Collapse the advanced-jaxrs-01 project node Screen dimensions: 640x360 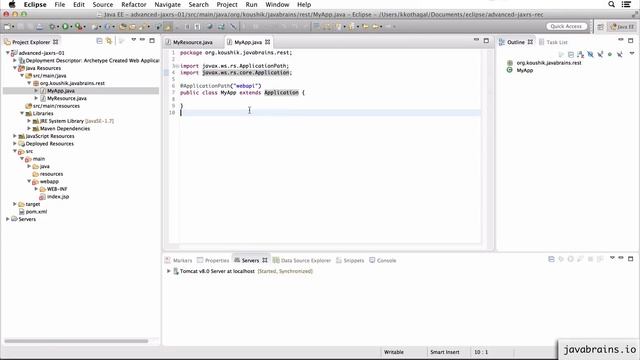[7, 53]
